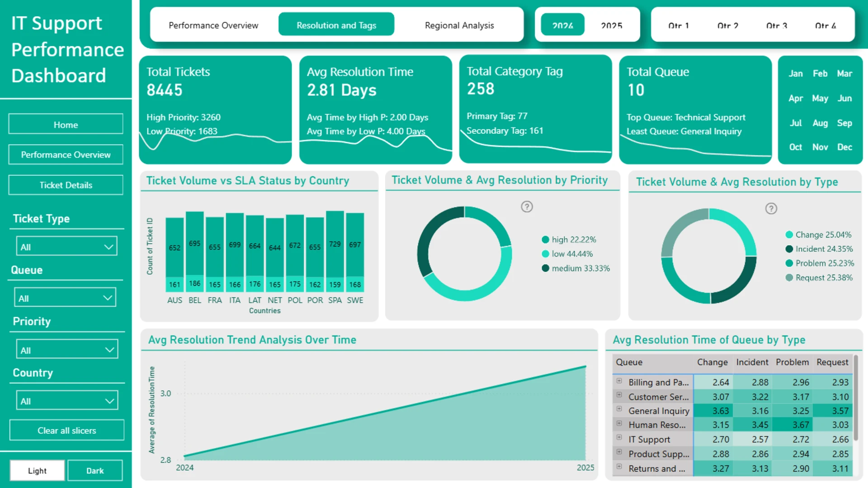The image size is (868, 488).
Task: Switch to the Performance Overview tab
Action: point(213,25)
